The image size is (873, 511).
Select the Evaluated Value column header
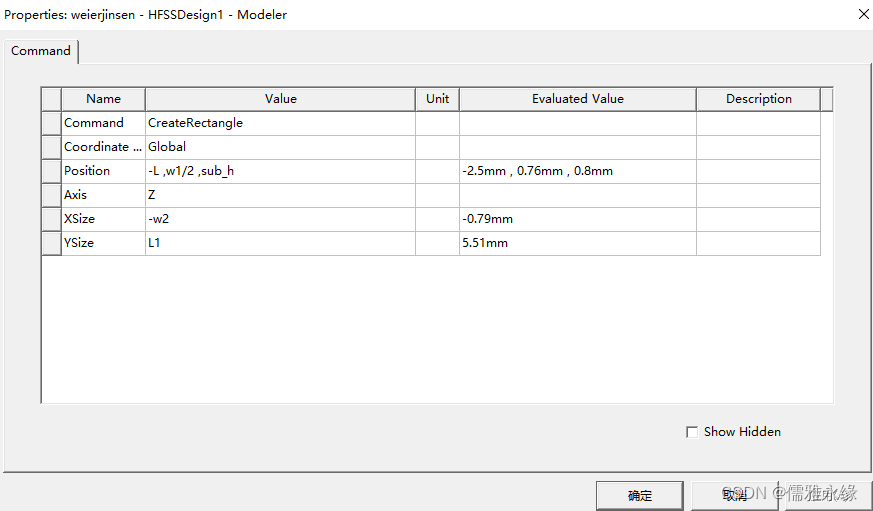coord(578,99)
